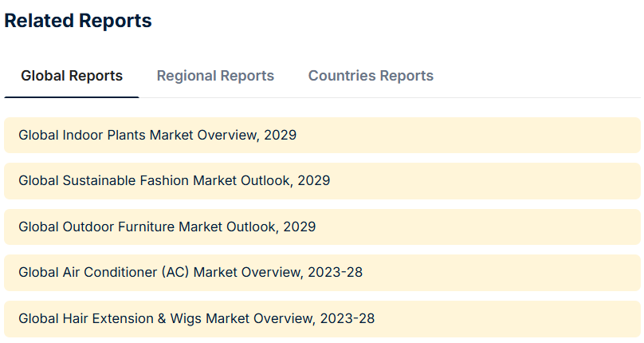This screenshot has height=343, width=644.
Task: Open the Countries Reports tab
Action: pos(371,76)
